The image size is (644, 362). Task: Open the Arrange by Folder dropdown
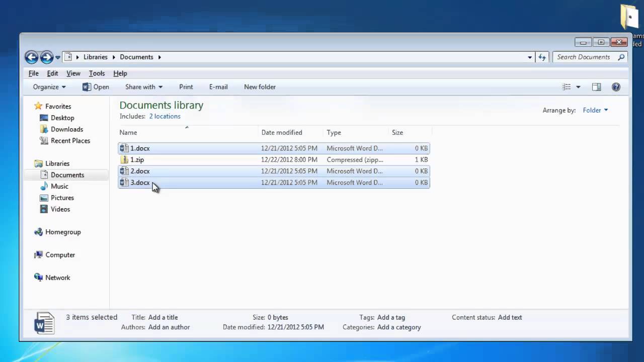[595, 110]
